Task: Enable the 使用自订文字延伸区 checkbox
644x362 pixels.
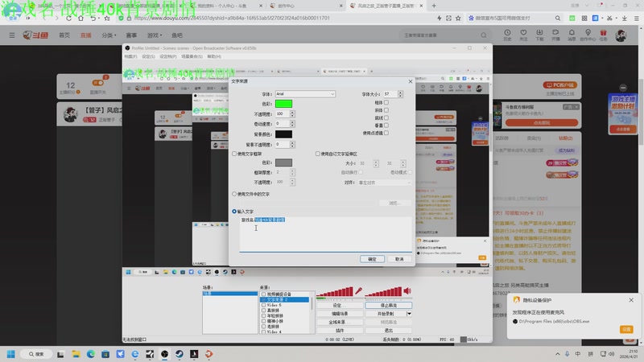Action: tap(317, 154)
